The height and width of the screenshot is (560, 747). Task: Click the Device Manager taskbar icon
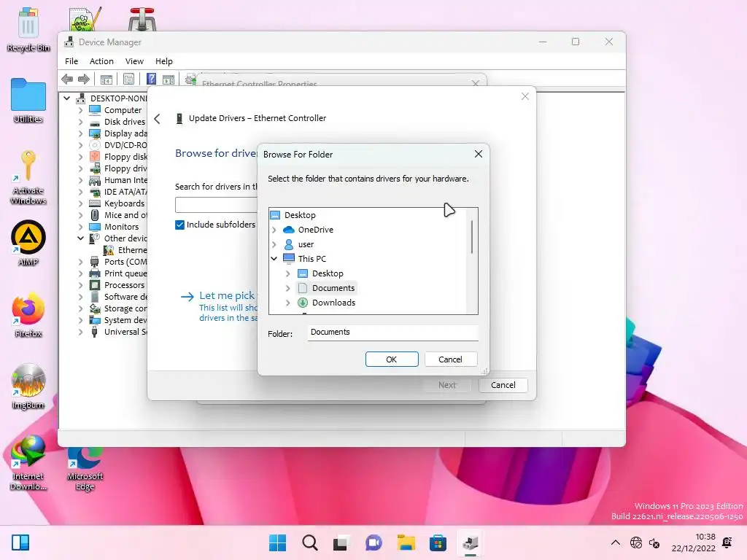coord(471,542)
